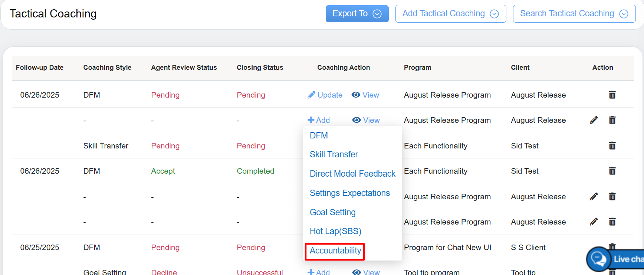The image size is (644, 275).
Task: Click pencil edit icon in second row
Action: coord(594,120)
